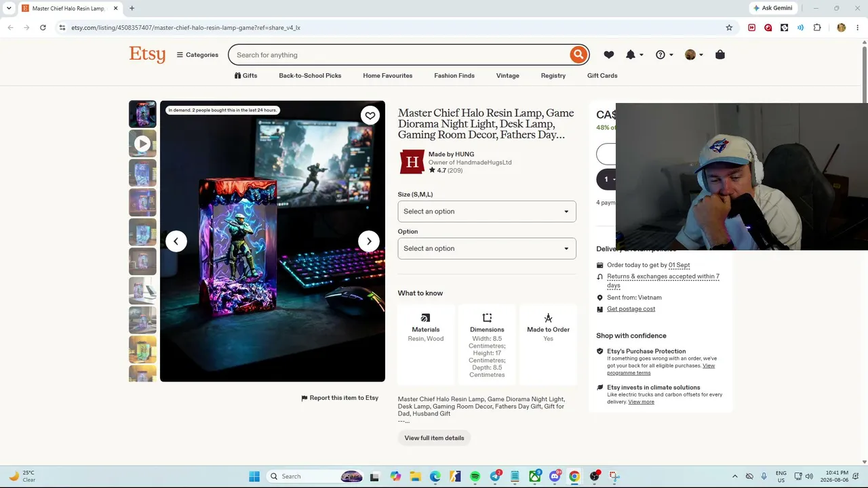Open the Windows Start menu
Viewport: 868px width, 488px height.
click(254, 476)
